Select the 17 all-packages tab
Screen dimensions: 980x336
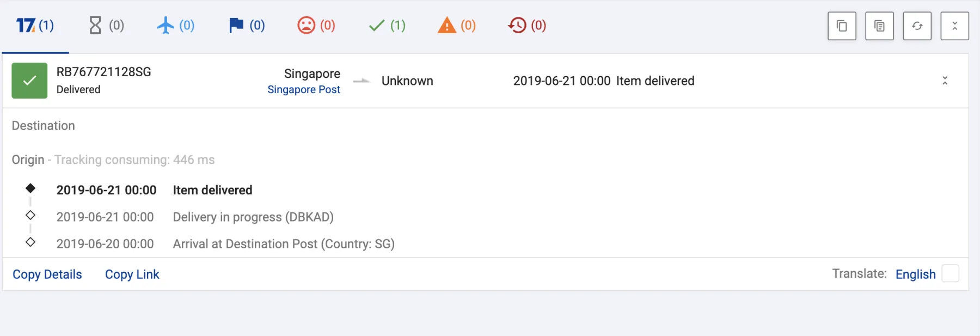tap(35, 26)
